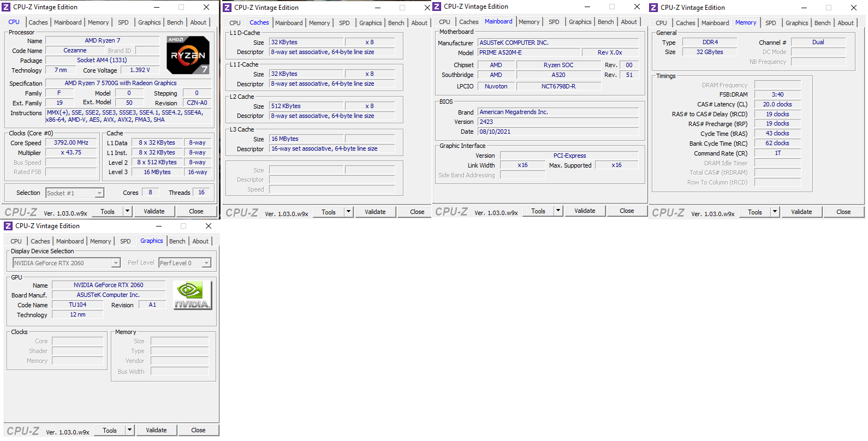
Task: Click the Model field PRIME A520M-E
Action: coord(528,52)
